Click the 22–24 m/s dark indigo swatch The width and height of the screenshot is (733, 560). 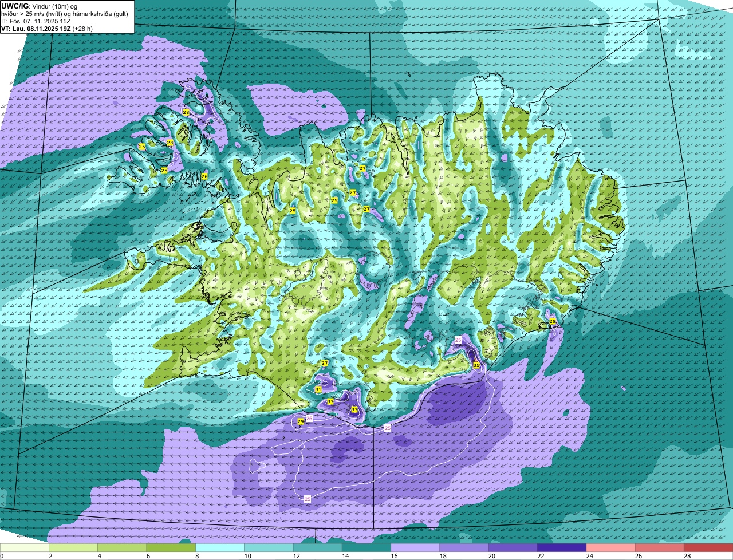tap(562, 548)
